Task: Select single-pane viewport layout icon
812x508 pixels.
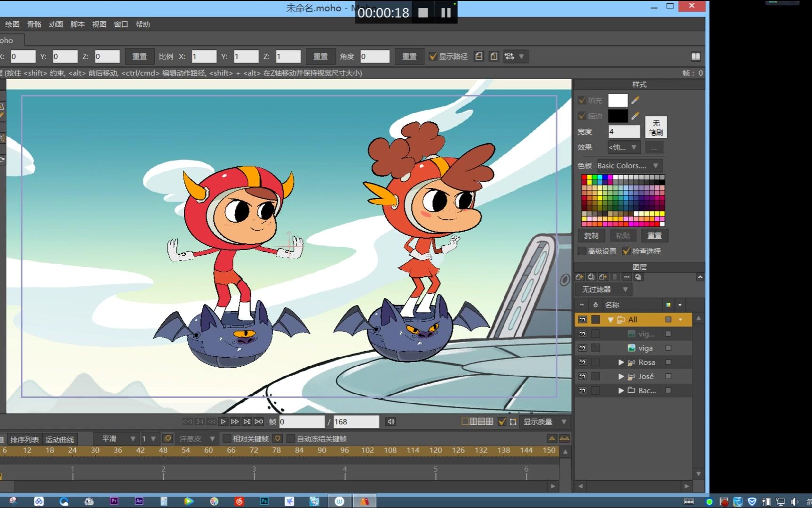Action: point(465,421)
